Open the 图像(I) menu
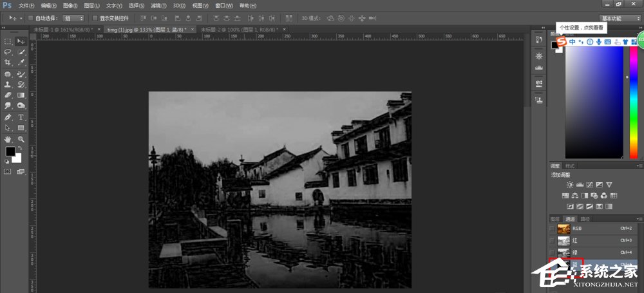The height and width of the screenshot is (293, 644). (x=70, y=5)
